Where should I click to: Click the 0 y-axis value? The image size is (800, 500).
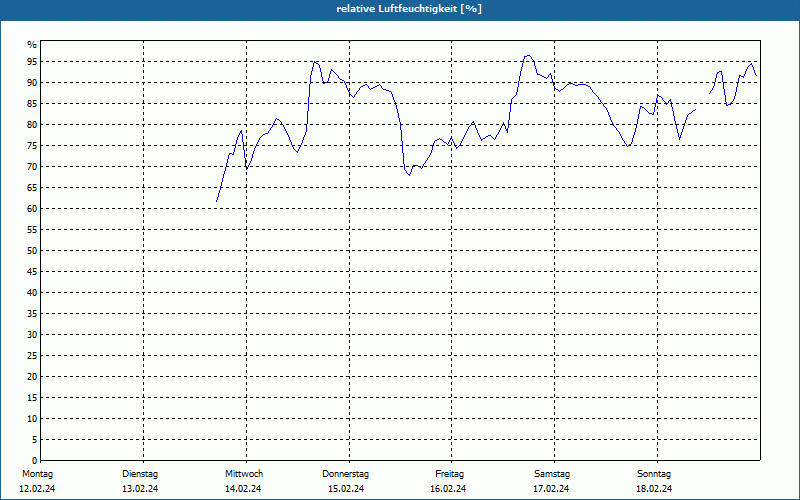pos(35,461)
